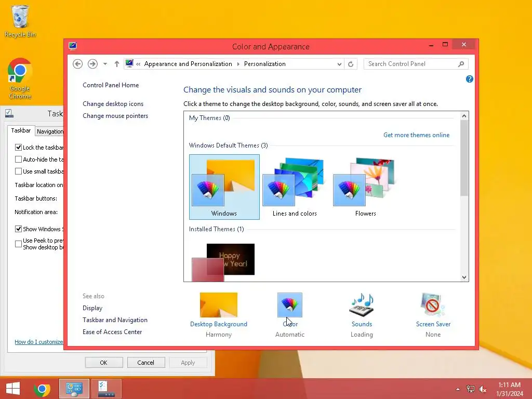Image resolution: width=532 pixels, height=399 pixels.
Task: Go up one level with the Up arrow
Action: click(117, 64)
